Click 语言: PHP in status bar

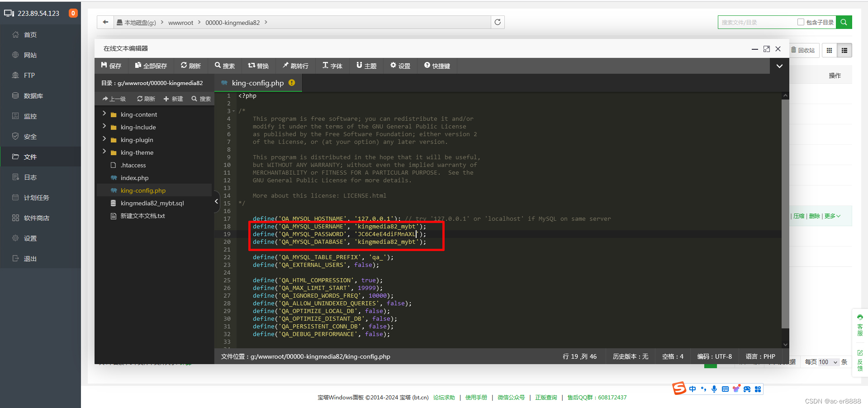(760, 356)
